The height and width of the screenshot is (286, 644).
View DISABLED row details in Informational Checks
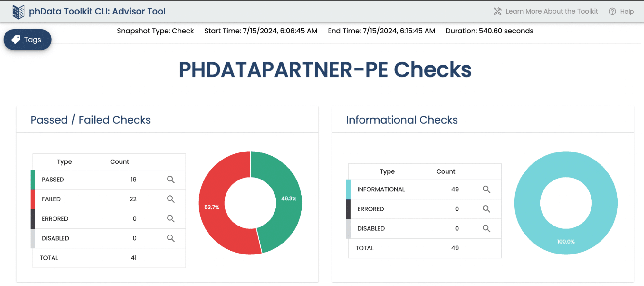coord(486,229)
